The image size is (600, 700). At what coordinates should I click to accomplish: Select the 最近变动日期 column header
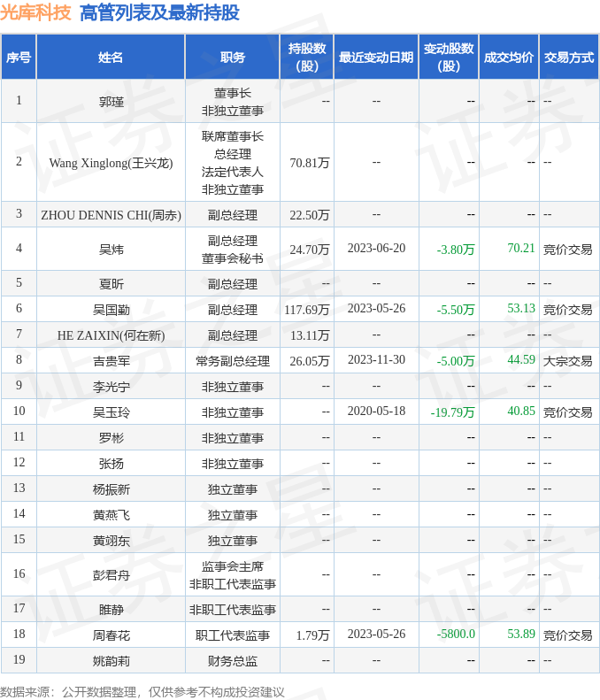(376, 58)
